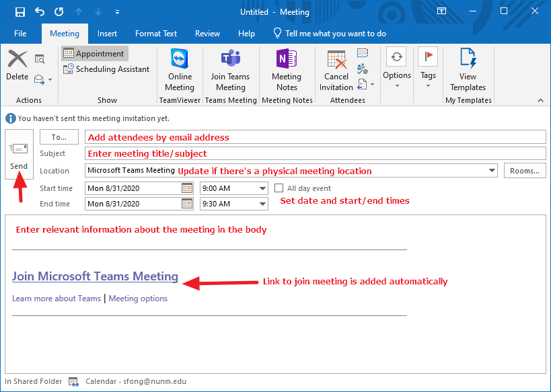Open the Customize Quick Access Toolbar dropdown
551x392 pixels.
pos(117,12)
